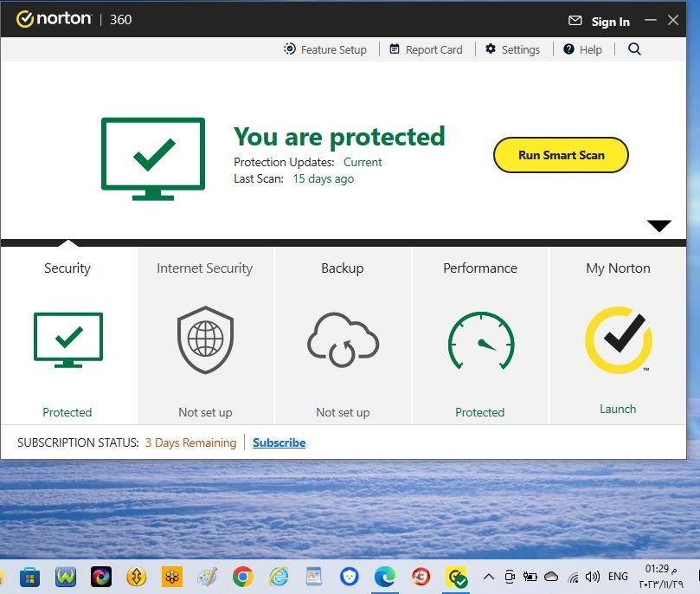Click the 3 Days Remaining status
The width and height of the screenshot is (700, 594).
tap(190, 442)
